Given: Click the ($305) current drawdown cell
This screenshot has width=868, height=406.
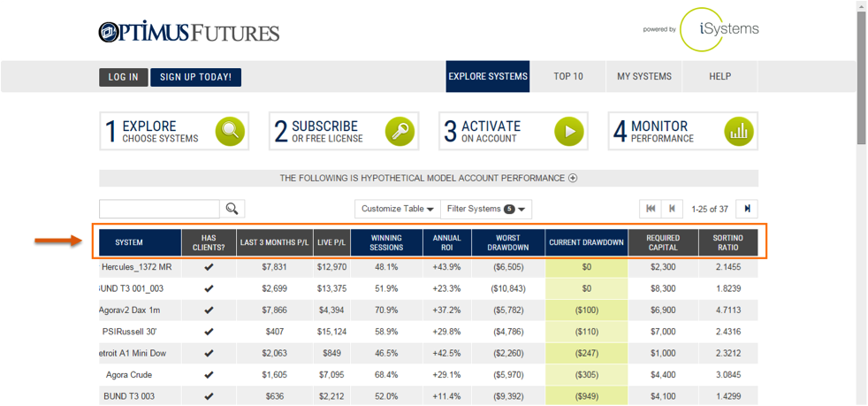Looking at the screenshot, I should (x=587, y=375).
